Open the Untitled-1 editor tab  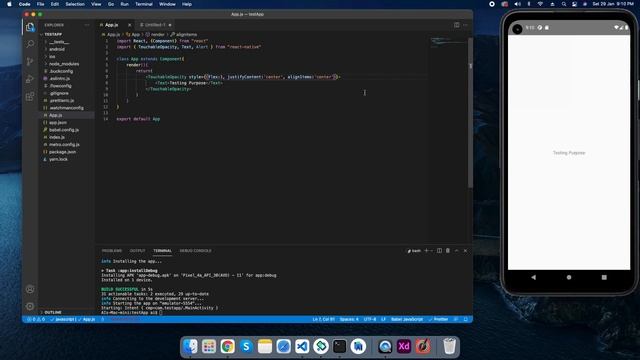pos(155,25)
